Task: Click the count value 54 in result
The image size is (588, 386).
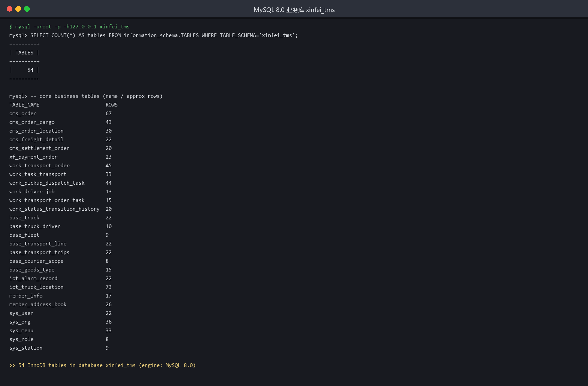Action: coord(30,70)
